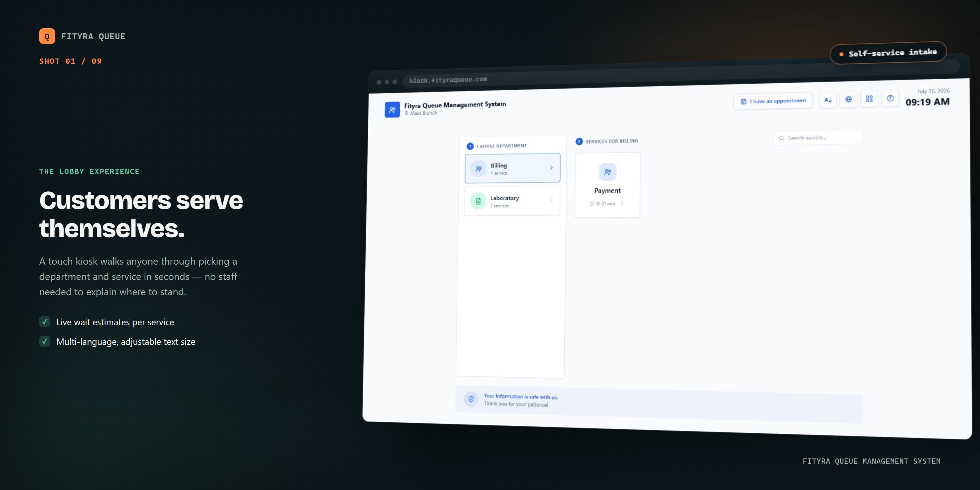Click the Payment service people icon
The image size is (980, 490).
pos(608,172)
